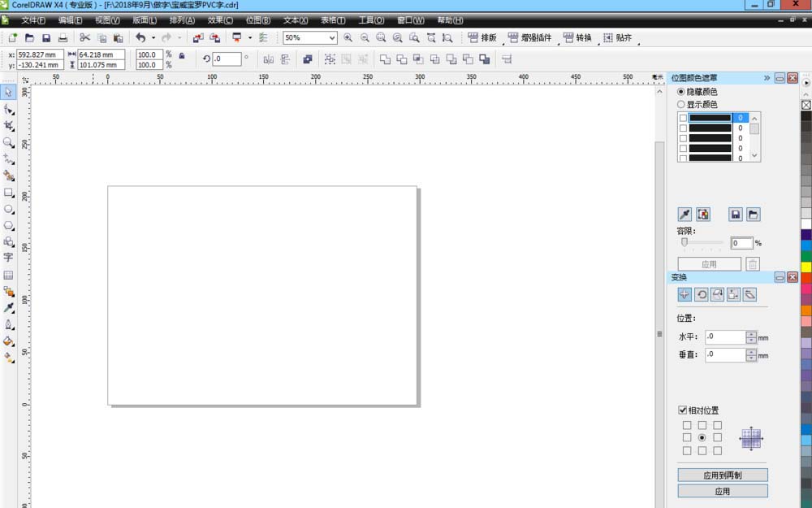Toggle the lock ratio padlock
The height and width of the screenshot is (508, 812).
pyautogui.click(x=182, y=55)
